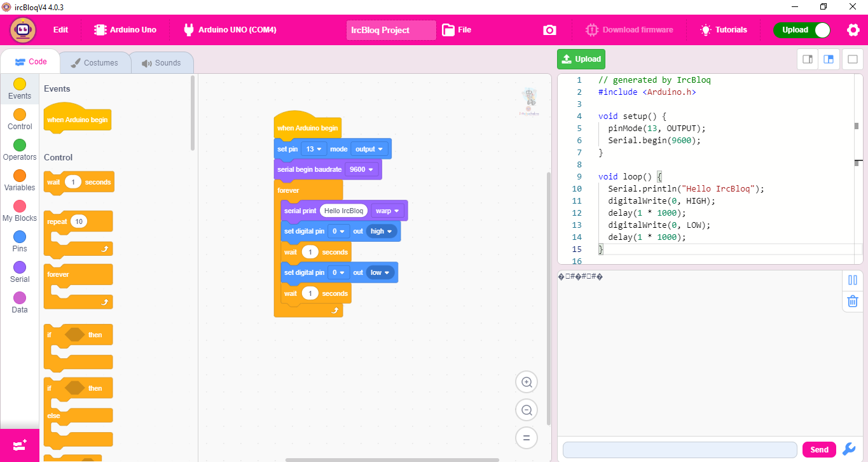The height and width of the screenshot is (462, 868).
Task: Switch to split code-right layout
Action: (808, 59)
